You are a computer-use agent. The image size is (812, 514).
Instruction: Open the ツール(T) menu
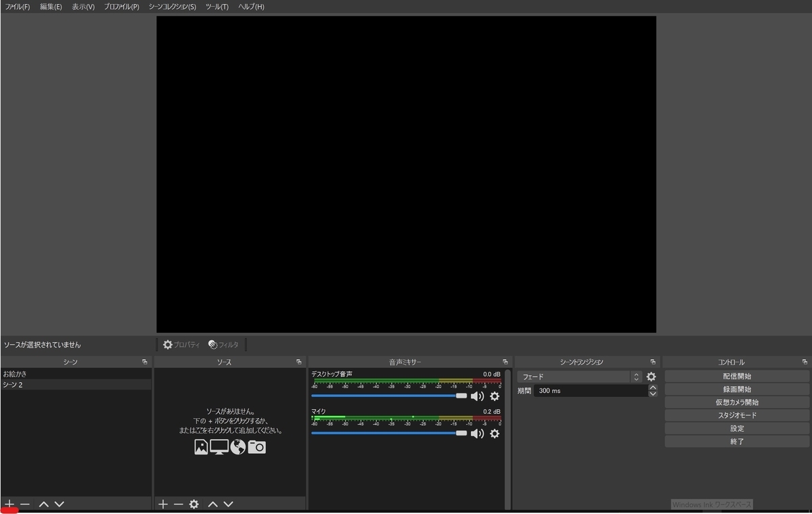coord(217,7)
